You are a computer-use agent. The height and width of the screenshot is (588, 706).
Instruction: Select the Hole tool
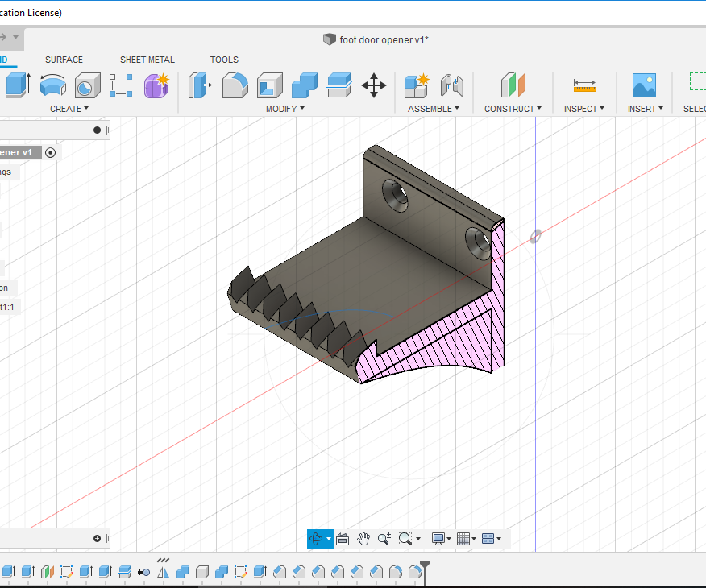click(x=87, y=85)
